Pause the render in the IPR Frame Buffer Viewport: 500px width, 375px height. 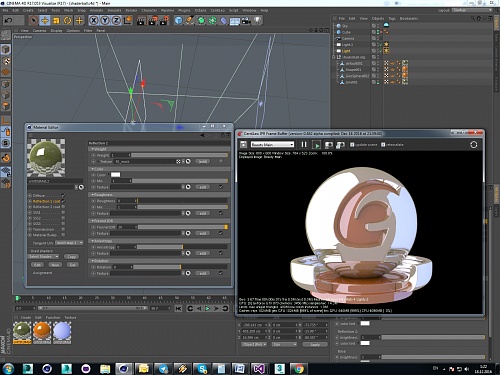click(304, 144)
